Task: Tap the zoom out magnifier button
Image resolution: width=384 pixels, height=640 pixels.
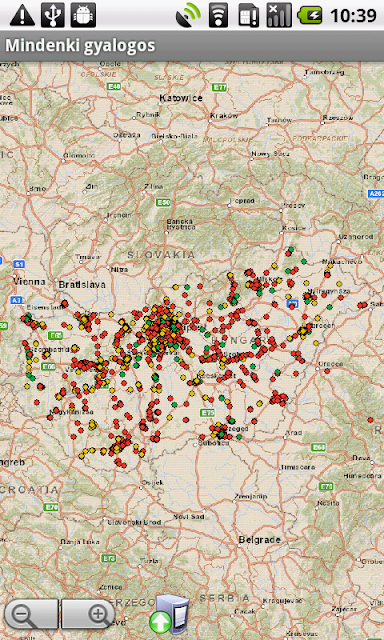Action: tap(31, 613)
